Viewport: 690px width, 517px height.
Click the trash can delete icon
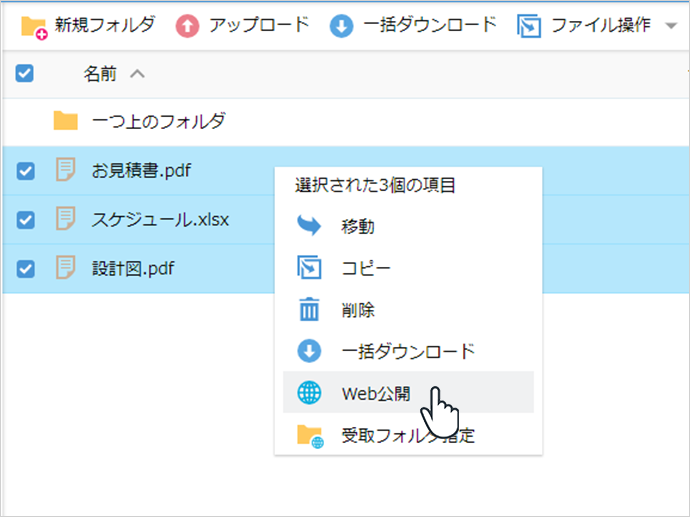click(309, 309)
